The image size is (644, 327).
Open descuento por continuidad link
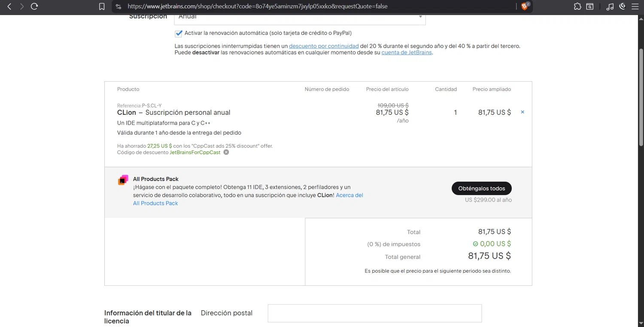pos(324,46)
